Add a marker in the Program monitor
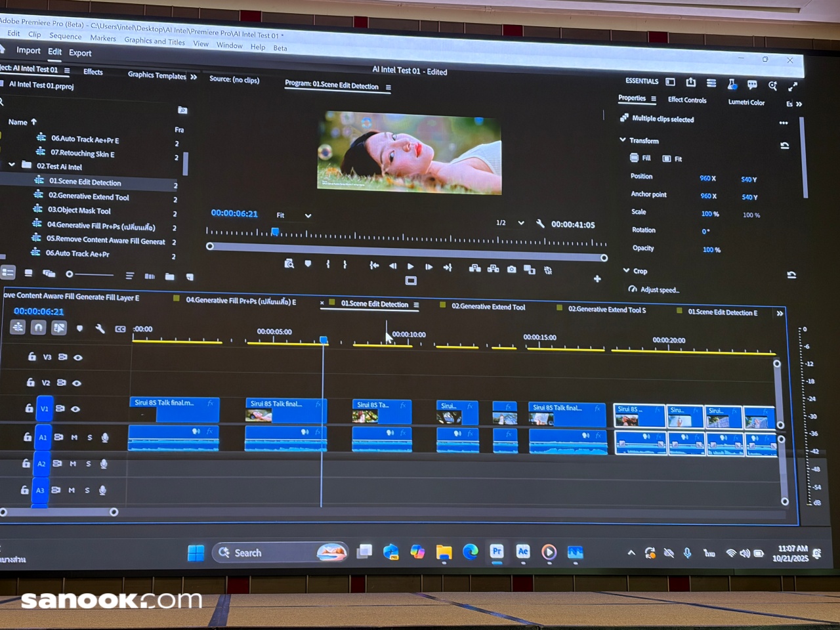Viewport: 840px width, 630px height. coord(308,264)
